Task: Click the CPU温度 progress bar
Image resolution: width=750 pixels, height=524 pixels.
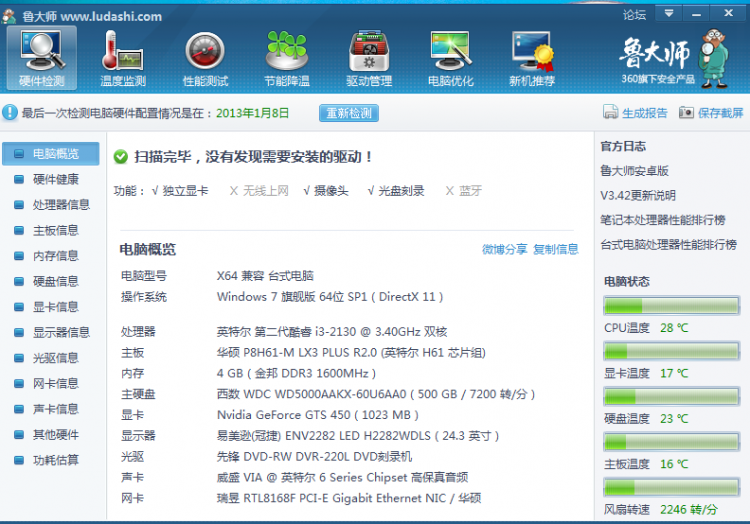Action: pyautogui.click(x=672, y=306)
